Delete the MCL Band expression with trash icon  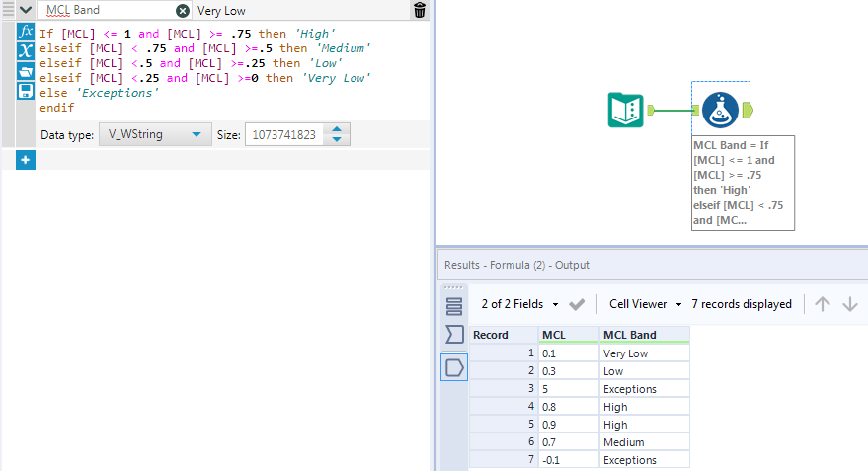point(420,10)
